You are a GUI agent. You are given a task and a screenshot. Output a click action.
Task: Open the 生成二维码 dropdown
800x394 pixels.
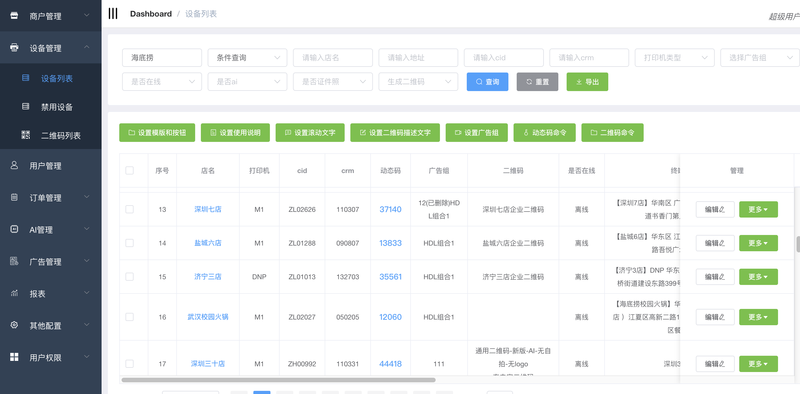click(418, 82)
